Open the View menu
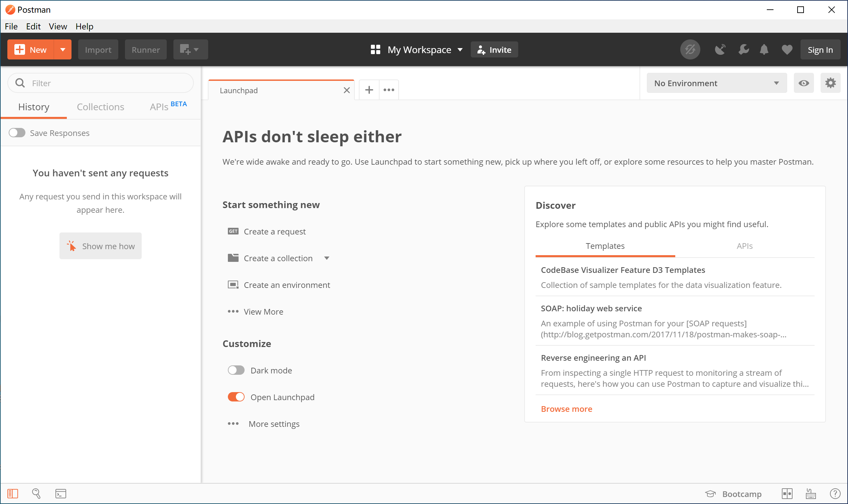Image resolution: width=848 pixels, height=504 pixels. tap(57, 26)
